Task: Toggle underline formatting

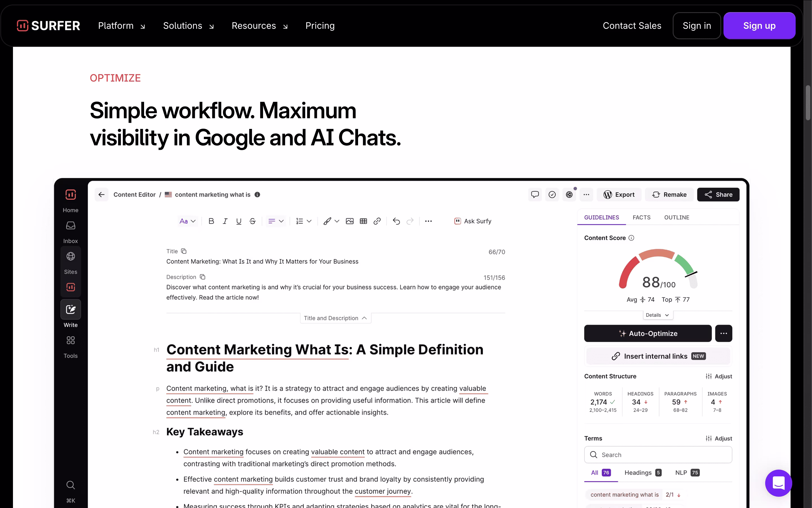Action: coord(239,221)
